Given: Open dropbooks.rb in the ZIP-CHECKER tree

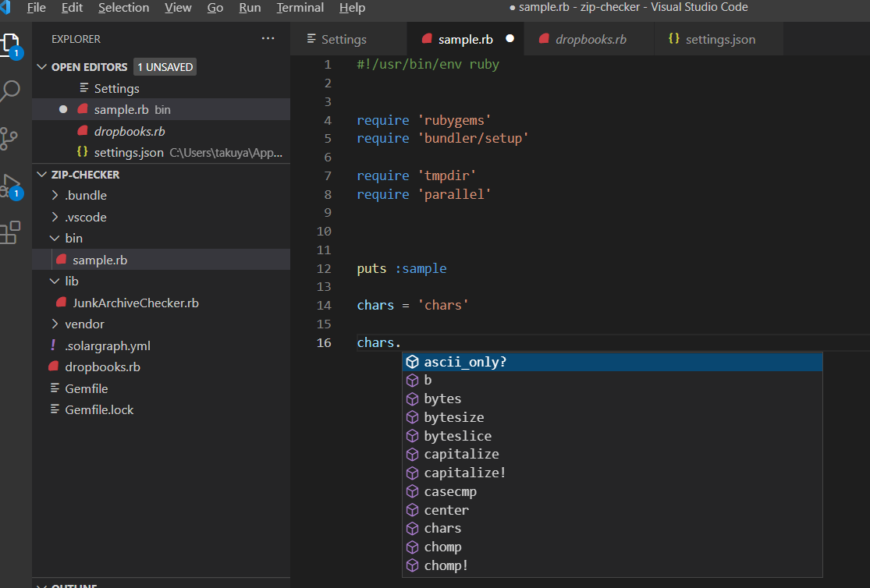Looking at the screenshot, I should [x=161, y=367].
